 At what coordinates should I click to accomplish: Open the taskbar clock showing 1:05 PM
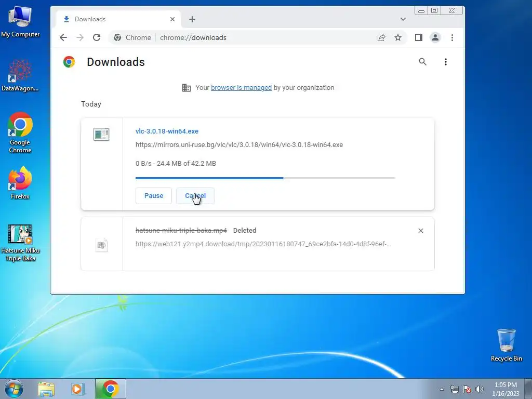point(506,389)
